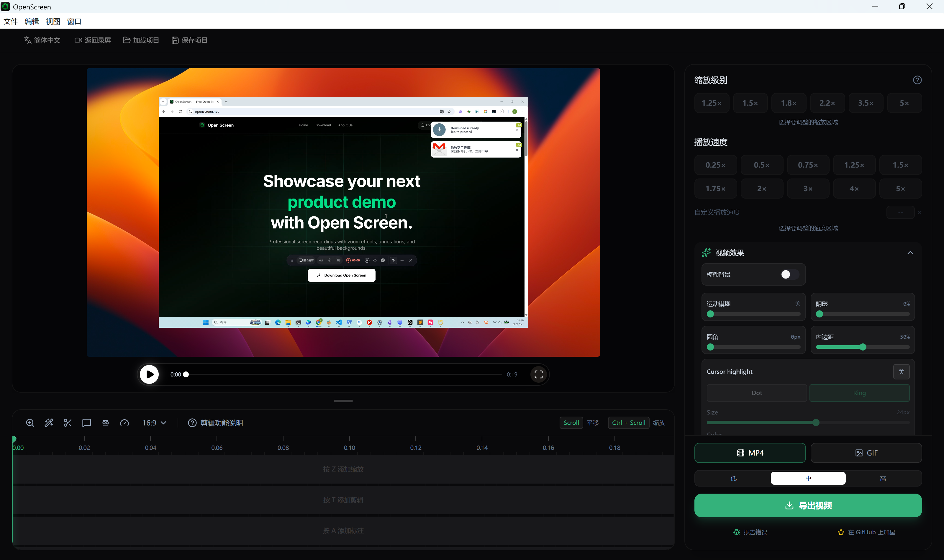Choose 0.25× playback speed
This screenshot has height=560, width=944.
pos(715,165)
